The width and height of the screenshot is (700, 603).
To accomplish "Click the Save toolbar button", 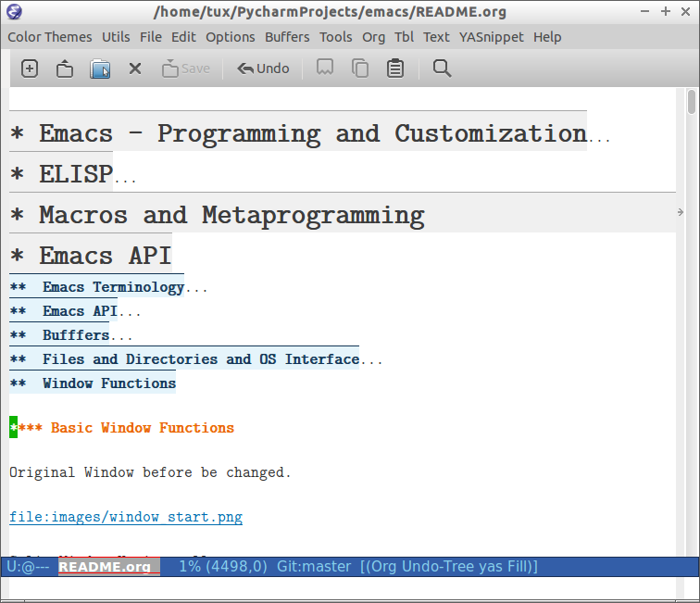I will (186, 69).
